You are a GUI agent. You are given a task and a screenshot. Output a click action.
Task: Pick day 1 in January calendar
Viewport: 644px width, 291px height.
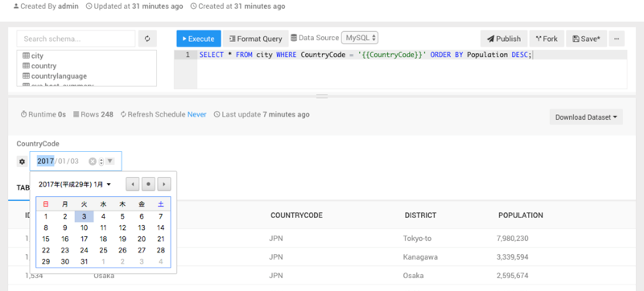point(46,216)
